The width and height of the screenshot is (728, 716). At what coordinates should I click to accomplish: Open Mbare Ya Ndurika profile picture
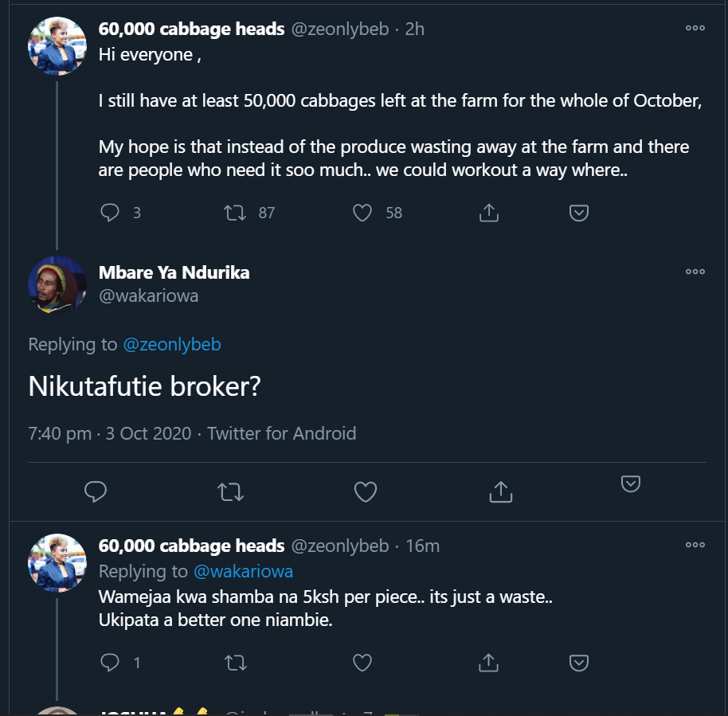pos(57,284)
